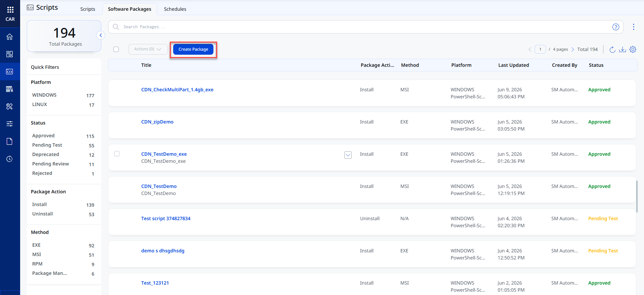This screenshot has width=644, height=295.
Task: Click the 194 Total Packages card
Action: point(64,36)
